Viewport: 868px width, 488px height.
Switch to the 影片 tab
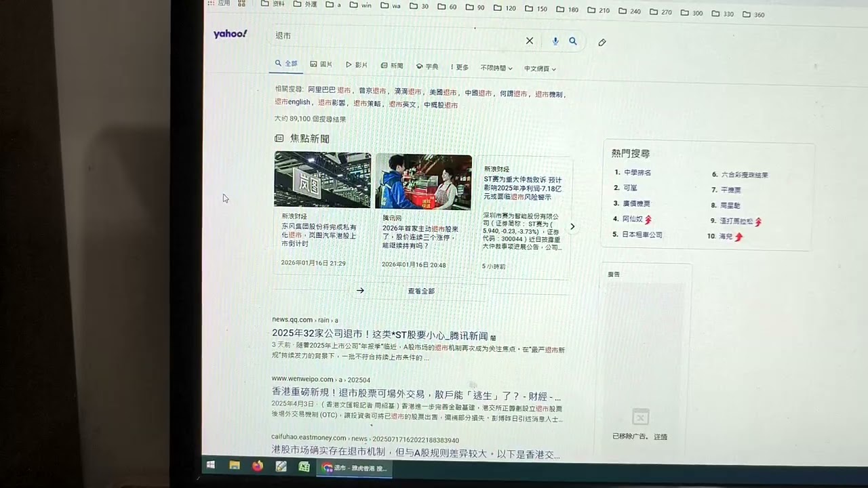[x=357, y=65]
